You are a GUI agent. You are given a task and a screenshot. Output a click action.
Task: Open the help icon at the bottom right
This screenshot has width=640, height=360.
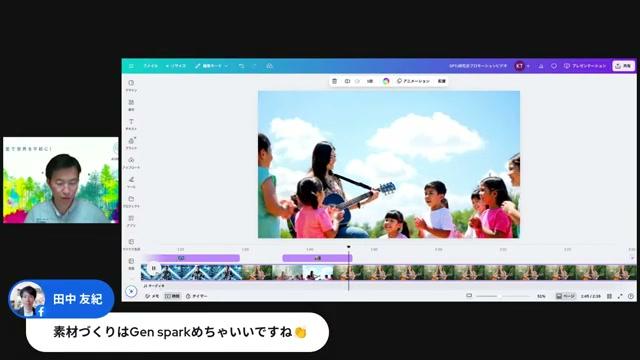(x=631, y=296)
